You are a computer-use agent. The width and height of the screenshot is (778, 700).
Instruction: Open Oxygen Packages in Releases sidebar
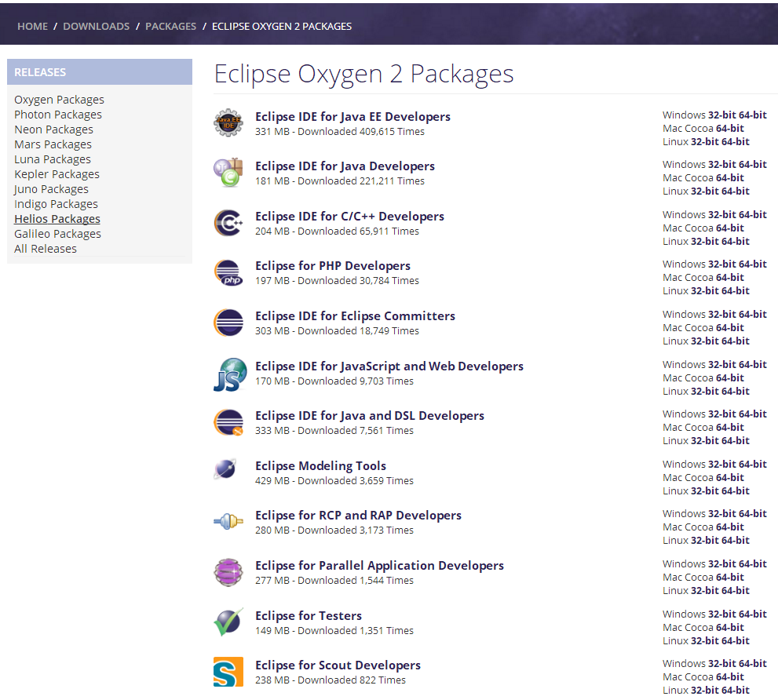(x=59, y=100)
